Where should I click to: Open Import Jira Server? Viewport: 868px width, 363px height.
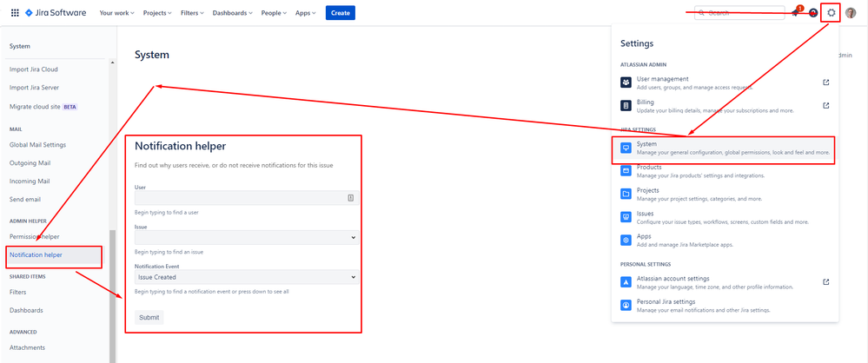[x=35, y=88]
